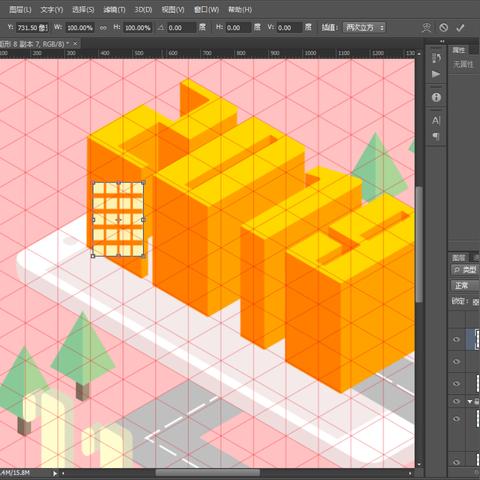Toggle eye icon directly below the group row
This screenshot has height=480, width=480.
[456, 419]
